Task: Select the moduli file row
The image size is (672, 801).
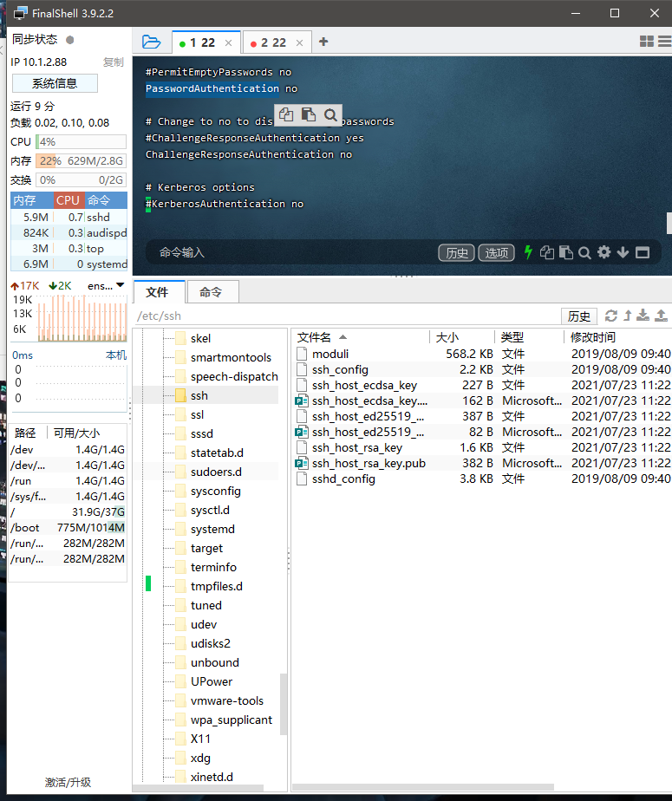Action: (x=482, y=354)
